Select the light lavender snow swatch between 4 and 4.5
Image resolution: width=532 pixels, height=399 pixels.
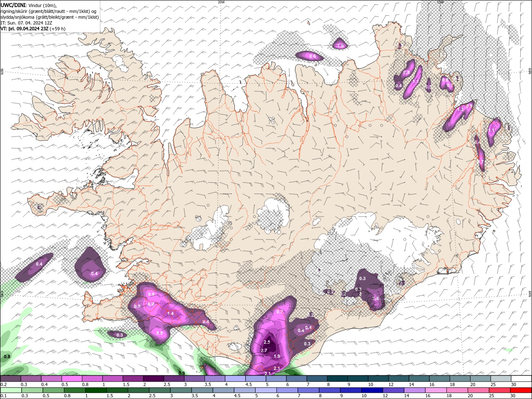click(235, 379)
